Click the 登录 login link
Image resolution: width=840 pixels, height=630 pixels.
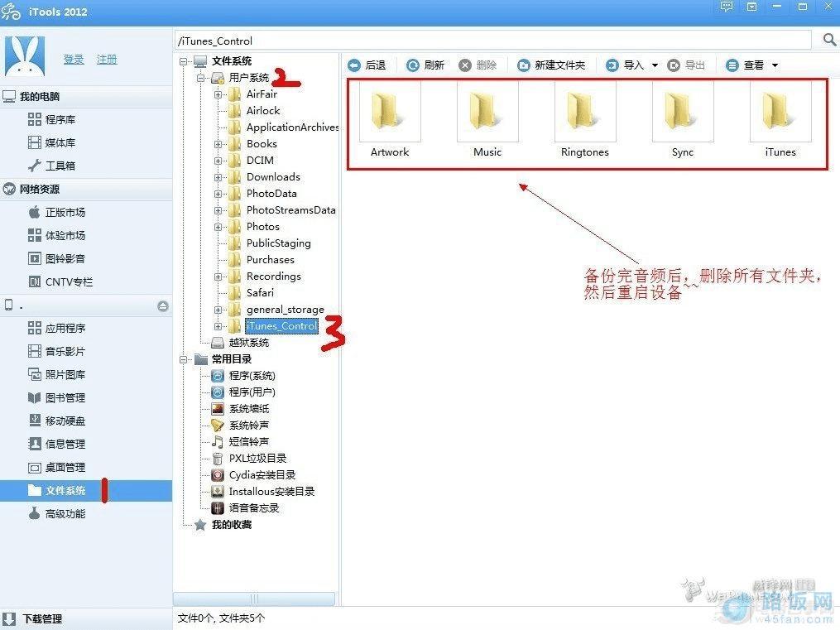coord(74,60)
